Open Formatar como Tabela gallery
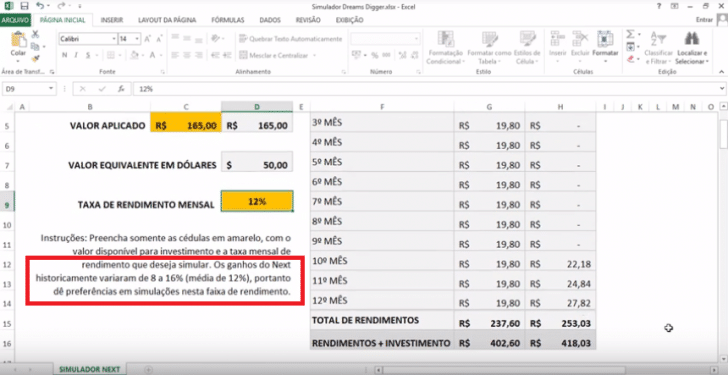Screen dimensions: 728x375 [x=489, y=48]
